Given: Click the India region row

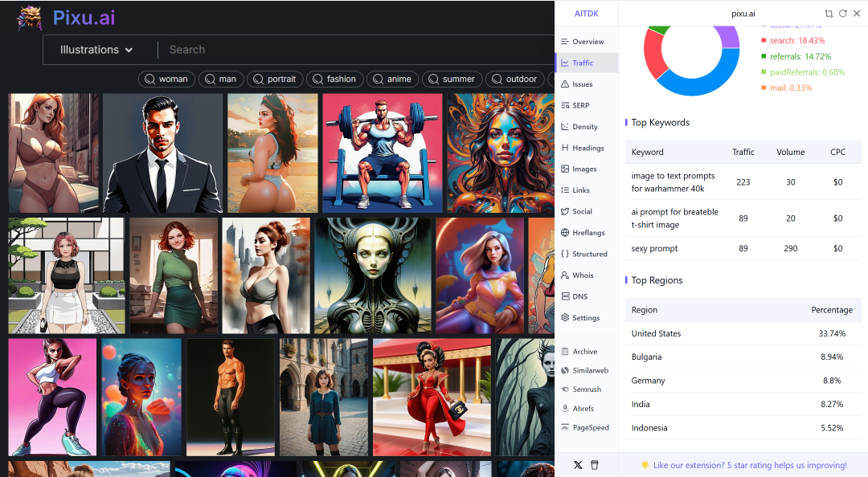Looking at the screenshot, I should pos(743,404).
